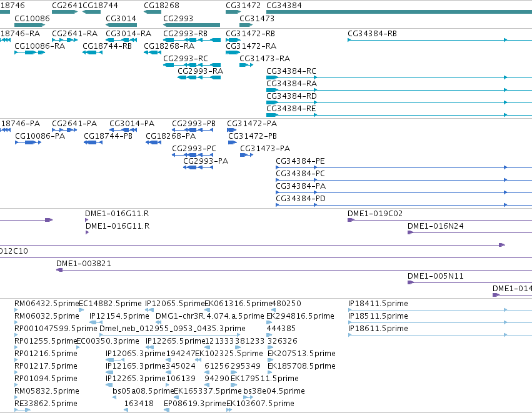Select protein CG2993-PA
Image resolution: width=532 pixels, height=413 pixels.
coord(198,168)
